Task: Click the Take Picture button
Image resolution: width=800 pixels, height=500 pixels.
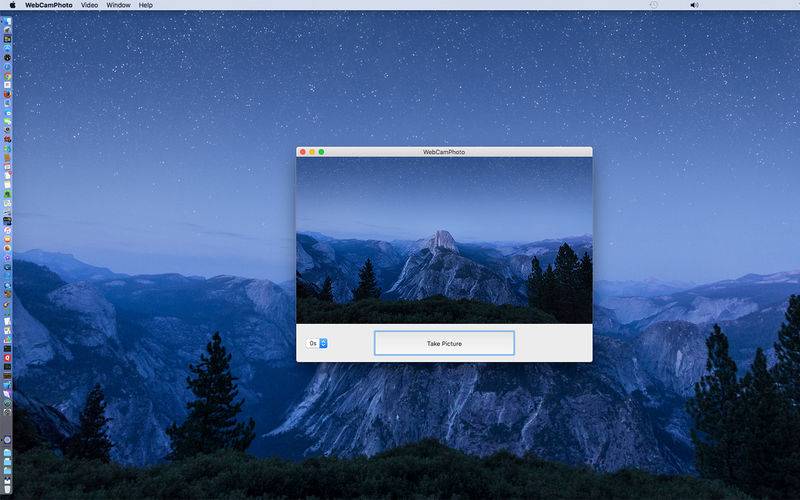Action: click(444, 343)
